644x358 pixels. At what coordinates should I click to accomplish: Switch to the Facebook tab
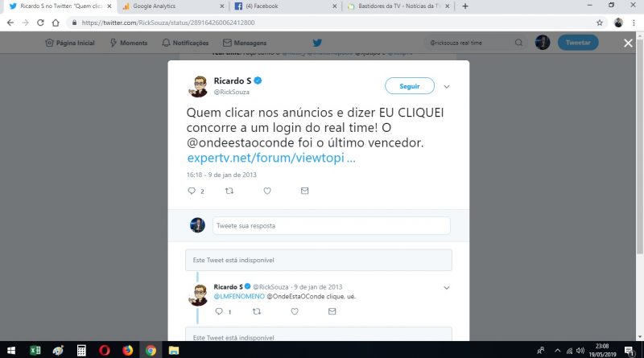point(286,6)
